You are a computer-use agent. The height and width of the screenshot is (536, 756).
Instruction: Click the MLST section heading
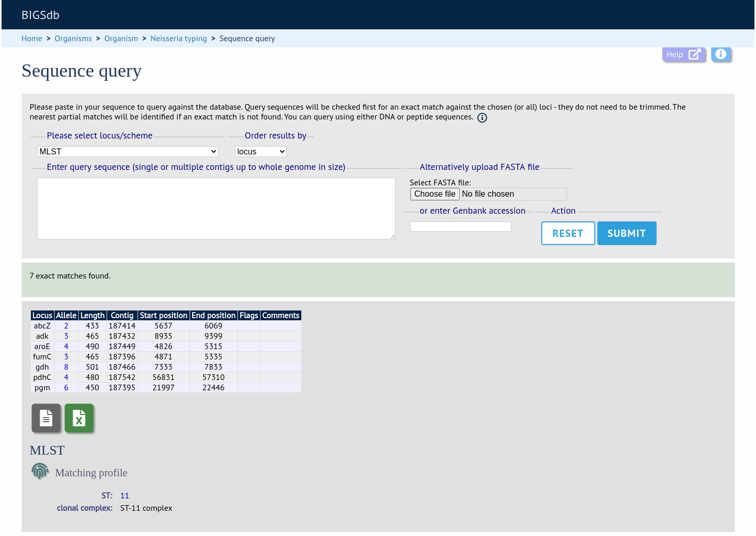[47, 451]
